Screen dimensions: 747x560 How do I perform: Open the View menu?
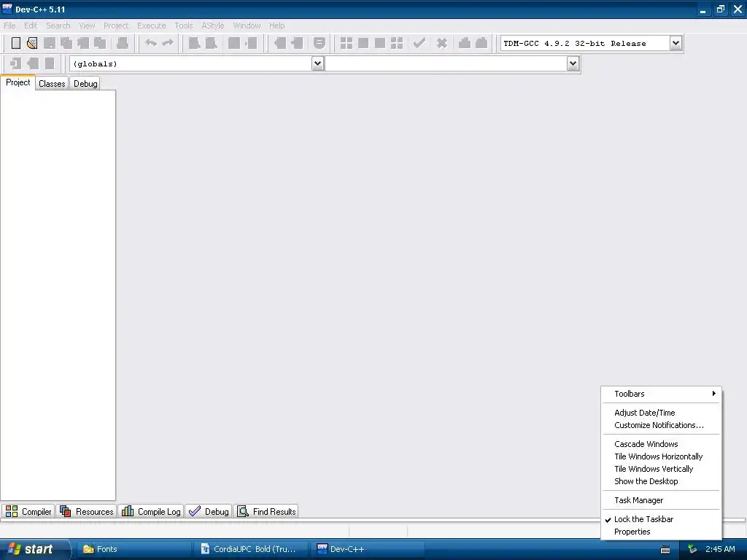88,26
